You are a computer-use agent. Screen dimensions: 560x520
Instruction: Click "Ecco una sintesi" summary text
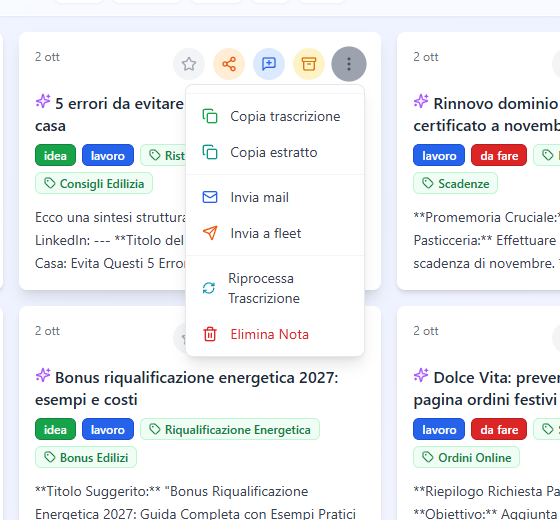110,240
